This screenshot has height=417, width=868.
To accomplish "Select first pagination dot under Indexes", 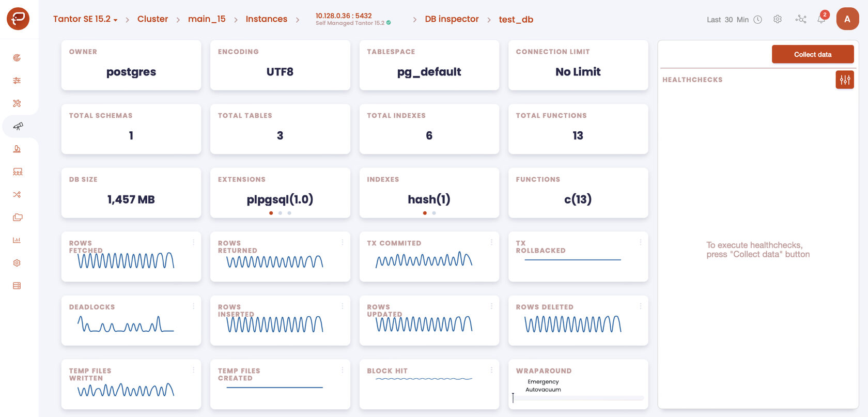I will point(425,213).
